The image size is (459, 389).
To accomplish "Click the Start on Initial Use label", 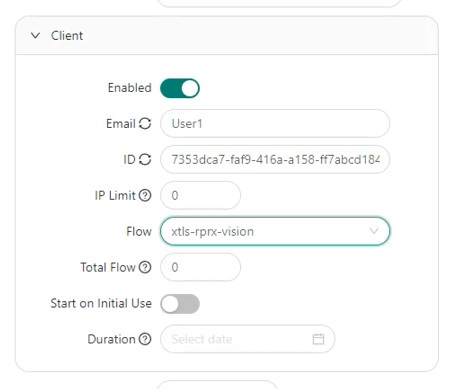I will [101, 303].
